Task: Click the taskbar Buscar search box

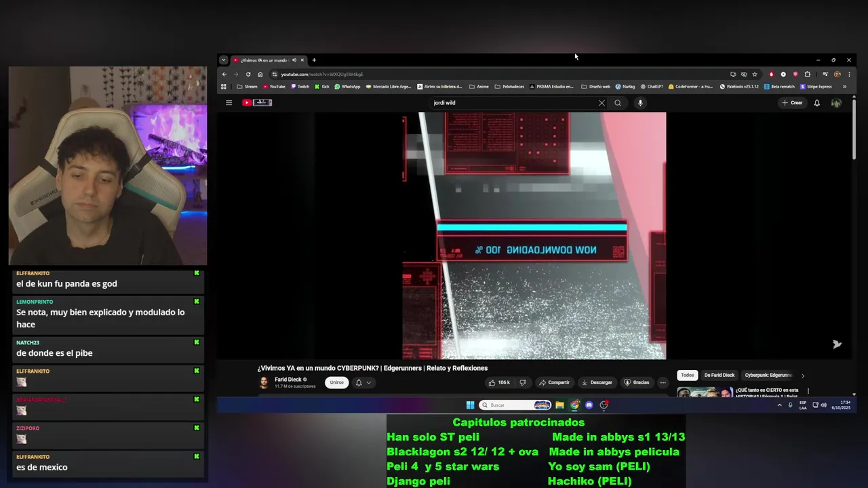Action: (515, 405)
